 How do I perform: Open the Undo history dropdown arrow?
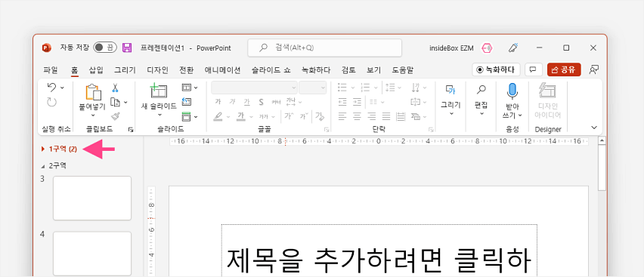(62, 88)
